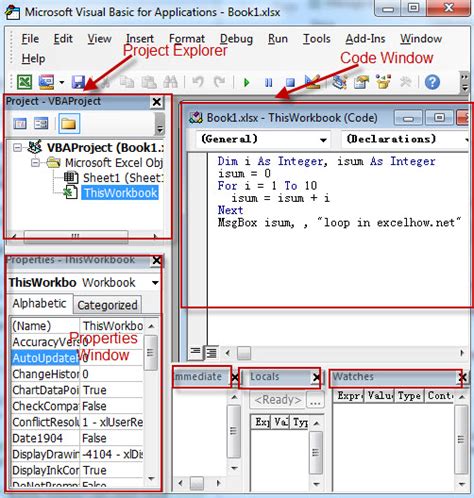Collapse the VBAProject (Book1) tree node

tap(17, 147)
